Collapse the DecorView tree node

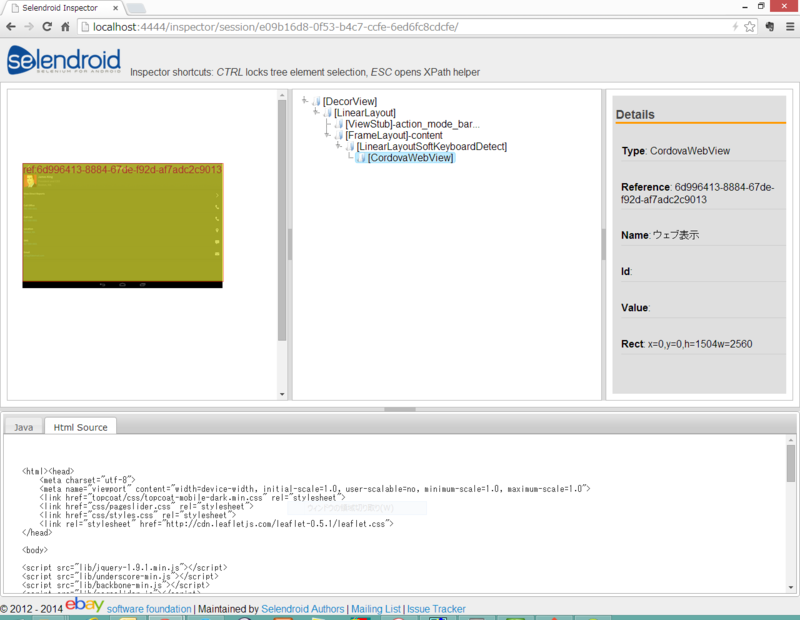click(x=305, y=101)
